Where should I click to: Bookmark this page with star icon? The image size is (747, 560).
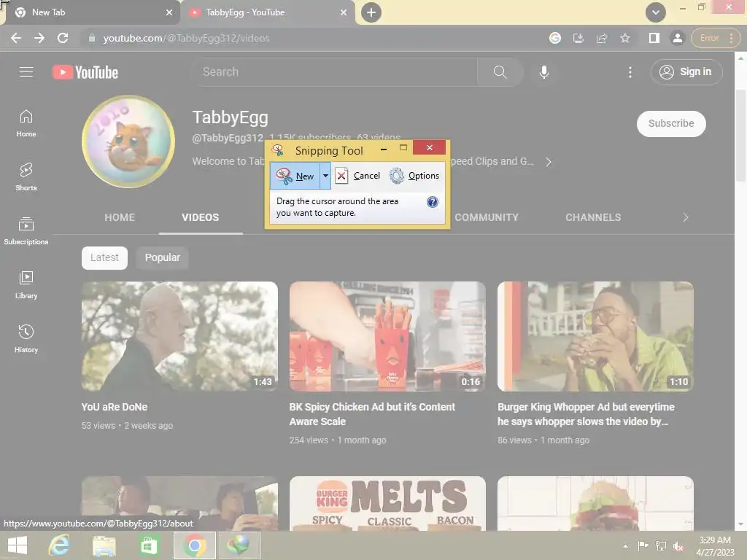[625, 38]
